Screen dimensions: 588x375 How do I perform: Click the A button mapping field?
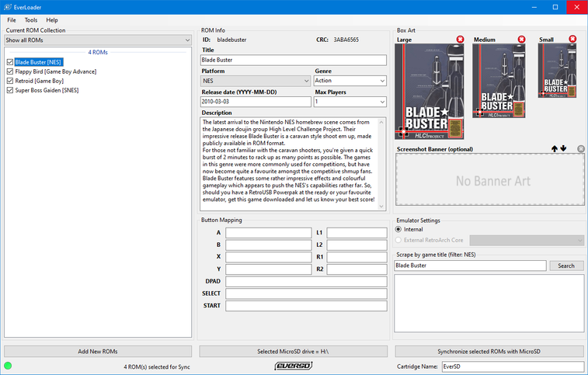[x=269, y=232]
